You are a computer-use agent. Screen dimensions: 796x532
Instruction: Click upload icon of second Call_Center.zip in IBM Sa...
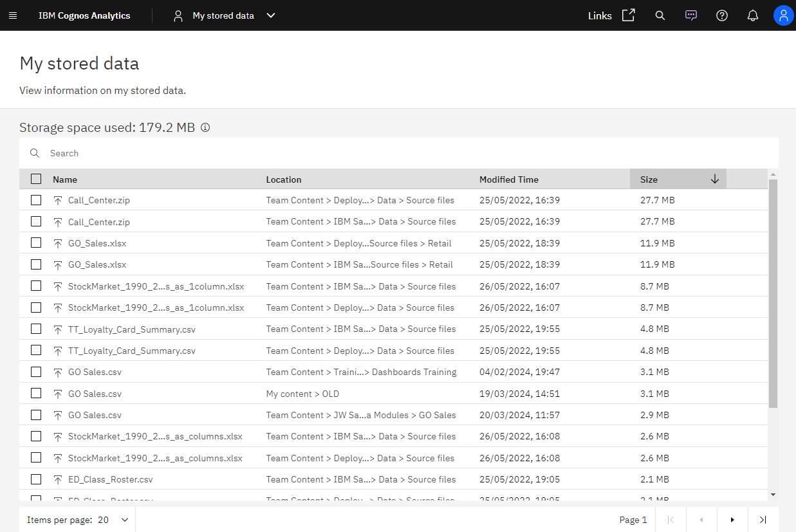[58, 221]
